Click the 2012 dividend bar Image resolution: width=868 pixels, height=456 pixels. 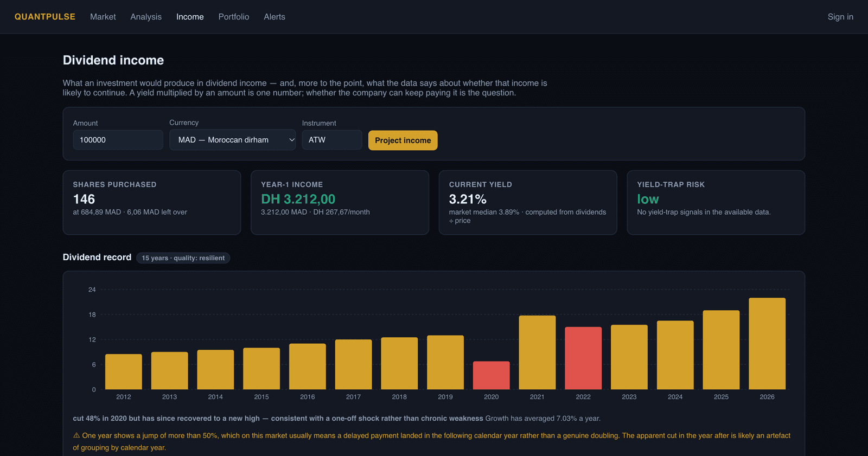(124, 372)
